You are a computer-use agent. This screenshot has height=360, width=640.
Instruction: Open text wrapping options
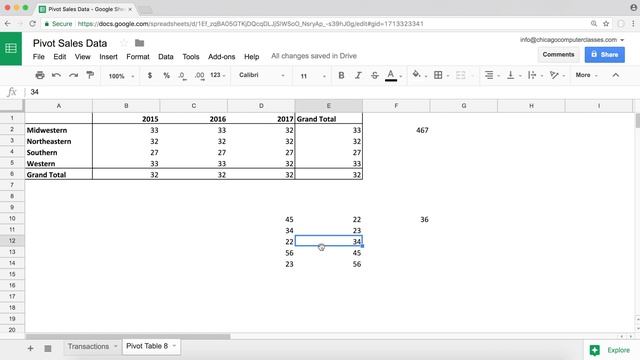click(x=532, y=75)
